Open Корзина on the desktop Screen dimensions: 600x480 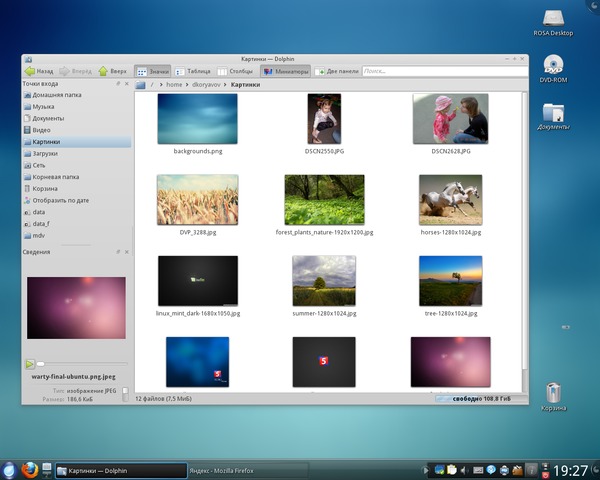(553, 393)
